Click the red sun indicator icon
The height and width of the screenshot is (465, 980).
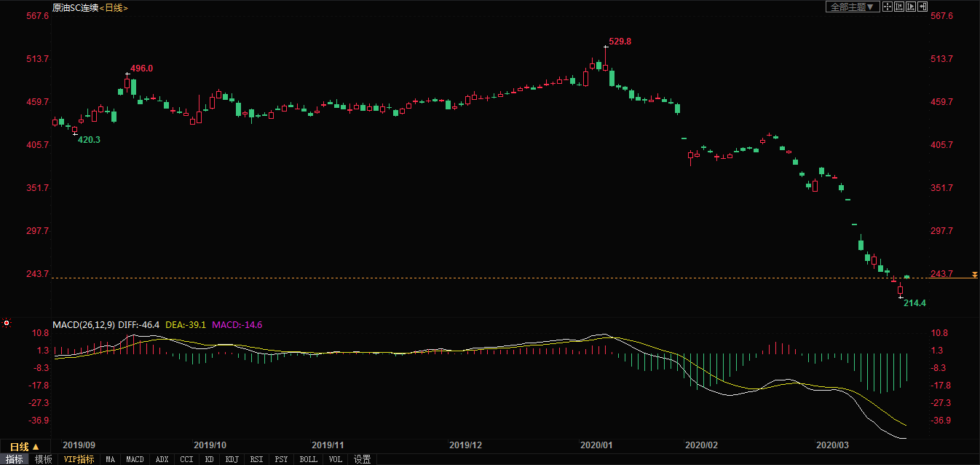(7, 323)
